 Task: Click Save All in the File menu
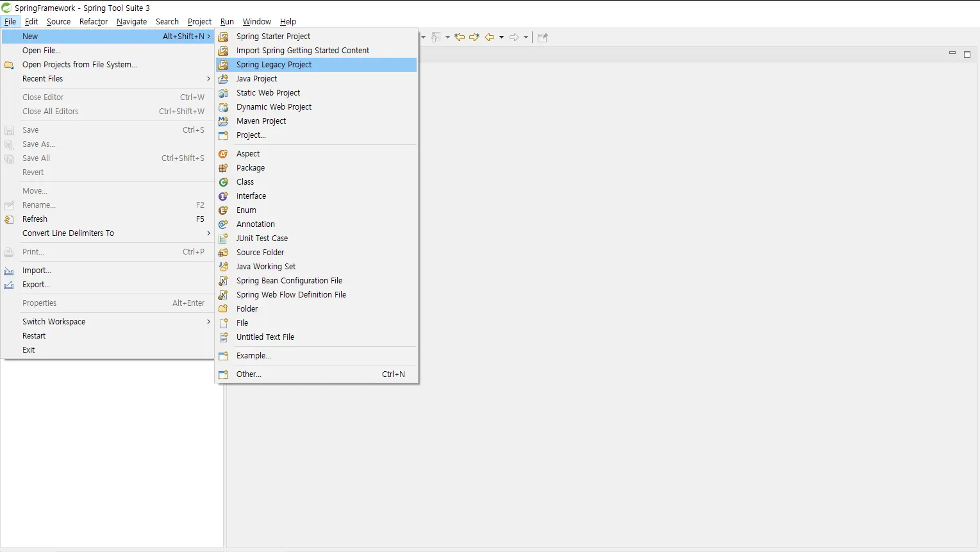tap(108, 158)
